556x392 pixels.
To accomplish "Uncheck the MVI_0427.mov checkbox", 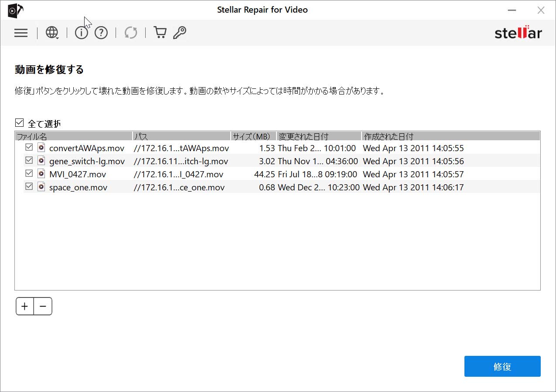I will point(29,173).
